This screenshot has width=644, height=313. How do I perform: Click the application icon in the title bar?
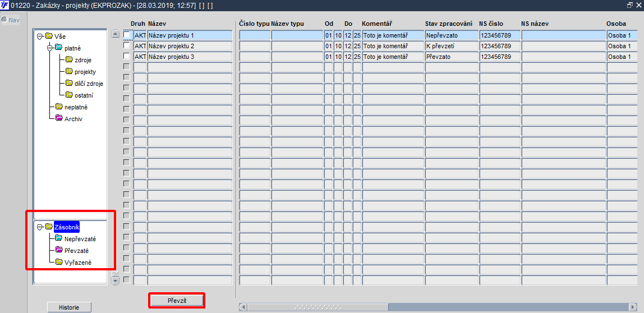(x=6, y=6)
